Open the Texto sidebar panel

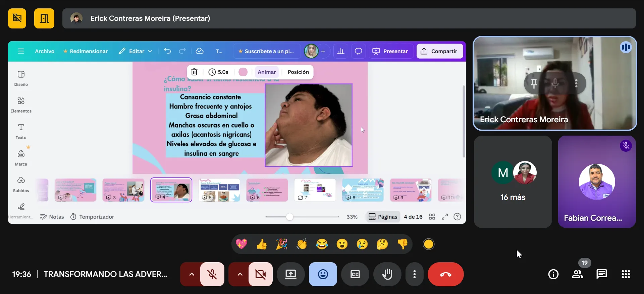(x=21, y=131)
